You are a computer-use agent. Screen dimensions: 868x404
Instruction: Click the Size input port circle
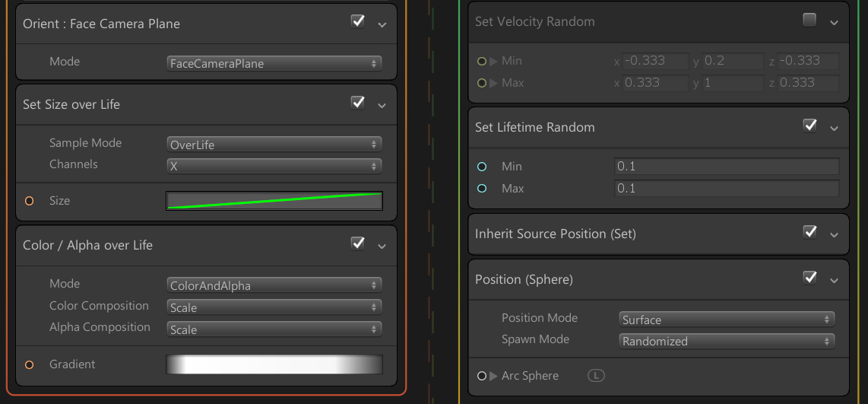30,201
